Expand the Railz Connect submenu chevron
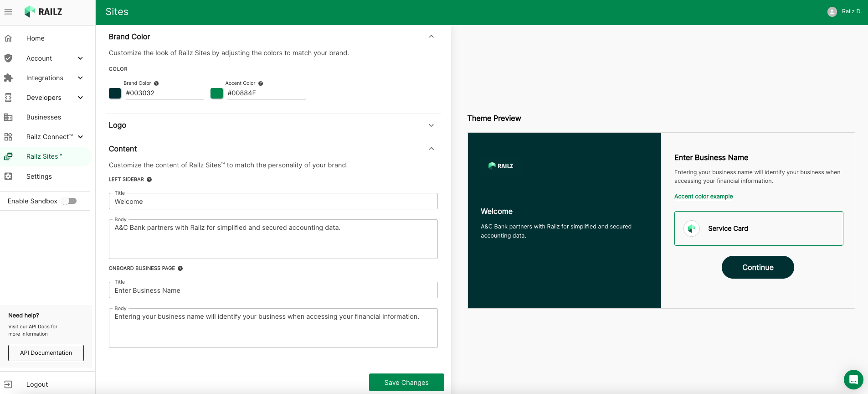This screenshot has width=868, height=394. (x=81, y=137)
